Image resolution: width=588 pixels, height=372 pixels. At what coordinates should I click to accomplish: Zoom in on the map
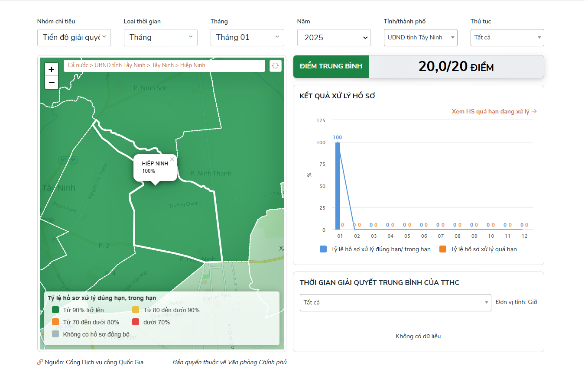52,69
